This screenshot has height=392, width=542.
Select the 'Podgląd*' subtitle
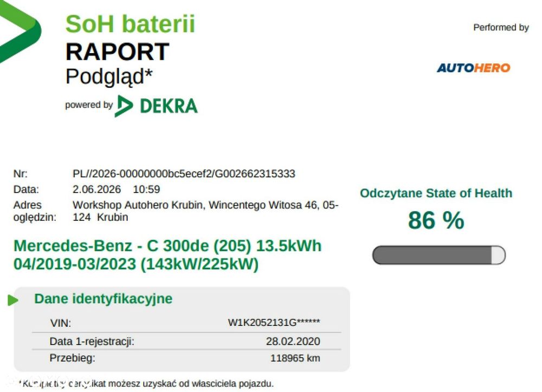click(109, 77)
